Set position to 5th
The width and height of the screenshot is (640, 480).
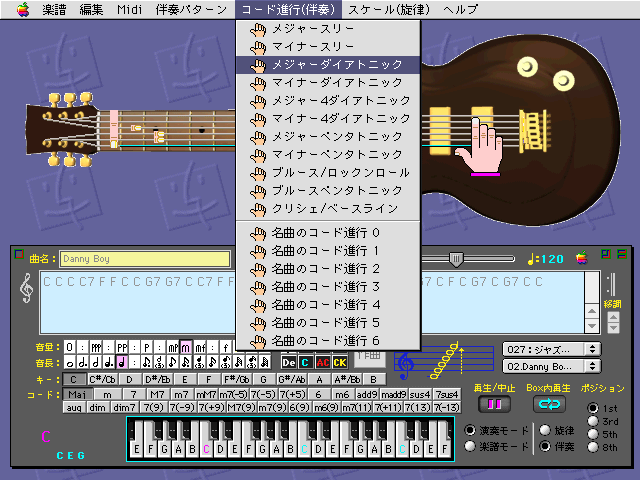(x=593, y=434)
